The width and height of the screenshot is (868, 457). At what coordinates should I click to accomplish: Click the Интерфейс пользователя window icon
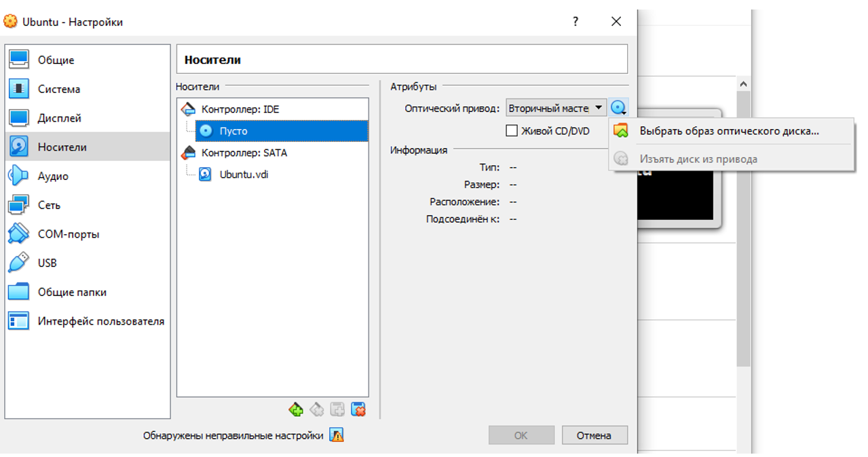coord(18,321)
